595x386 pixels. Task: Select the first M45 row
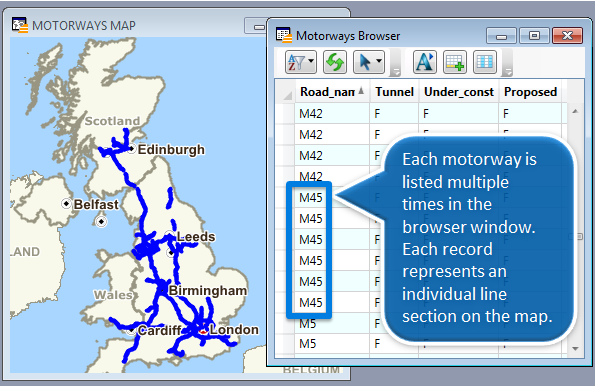tap(310, 198)
